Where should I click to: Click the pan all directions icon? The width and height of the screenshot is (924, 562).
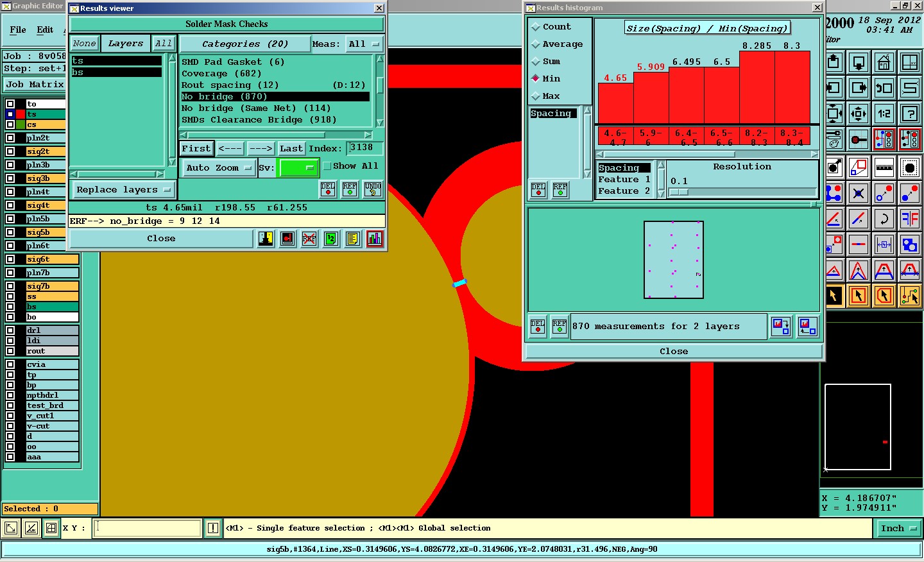click(x=859, y=114)
